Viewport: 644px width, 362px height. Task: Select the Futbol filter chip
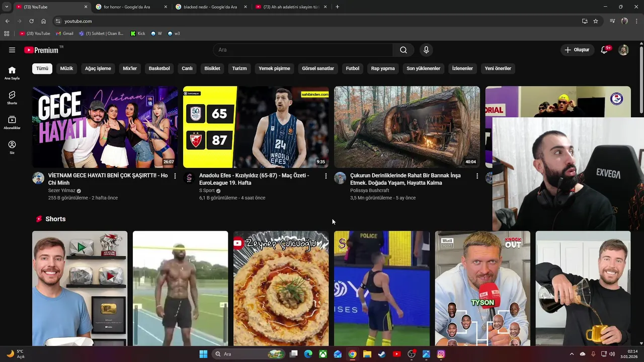coord(353,68)
